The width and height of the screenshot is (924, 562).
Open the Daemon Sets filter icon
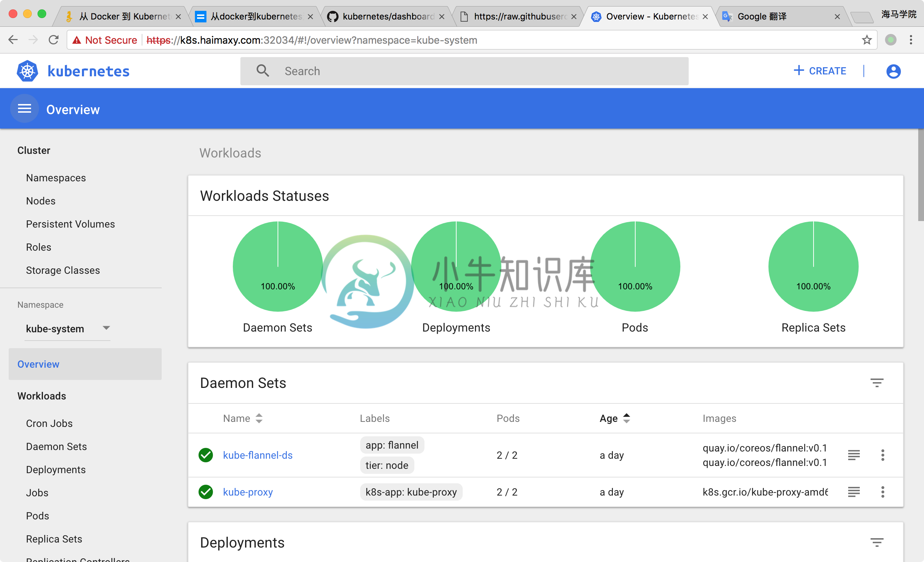877,382
